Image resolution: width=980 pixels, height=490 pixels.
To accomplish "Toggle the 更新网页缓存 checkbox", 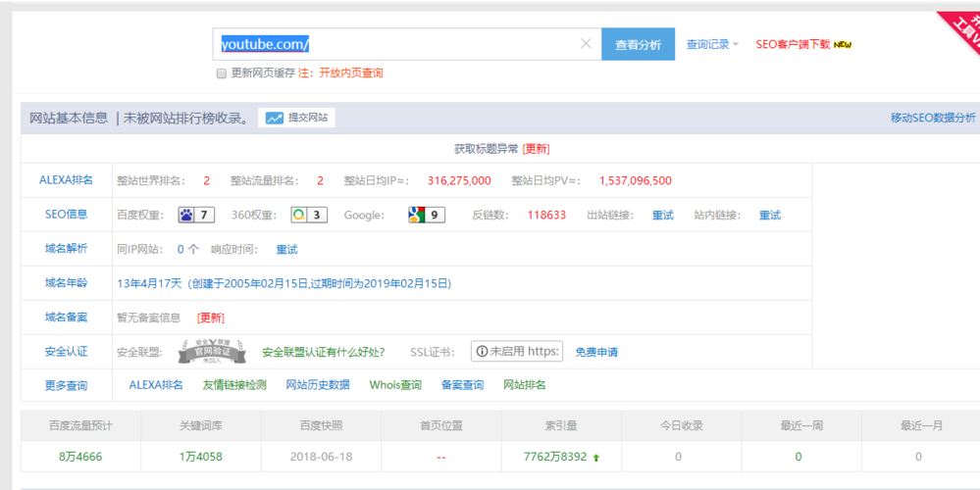I will click(222, 73).
